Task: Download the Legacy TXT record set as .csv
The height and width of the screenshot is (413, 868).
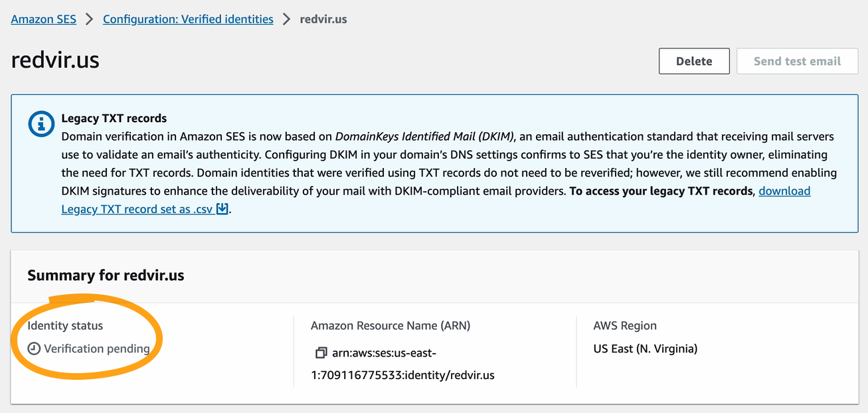Action: click(x=137, y=209)
